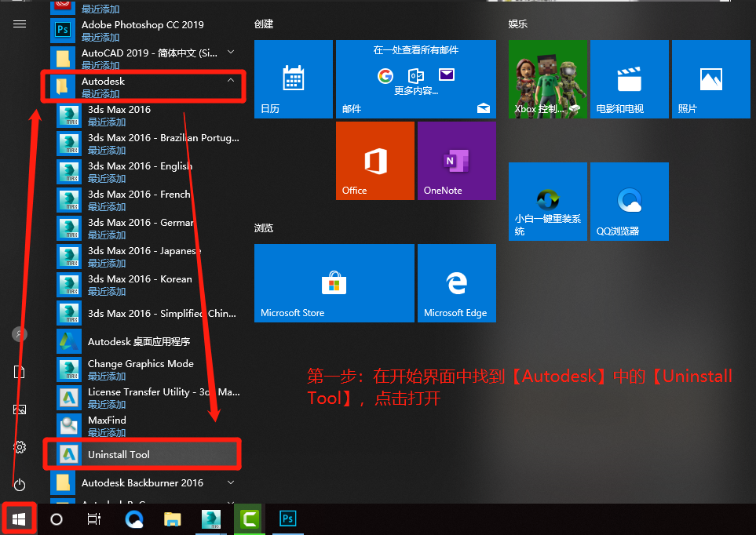Open the QQ浏览器 tile
Viewport: 756px width, 535px height.
click(x=629, y=202)
